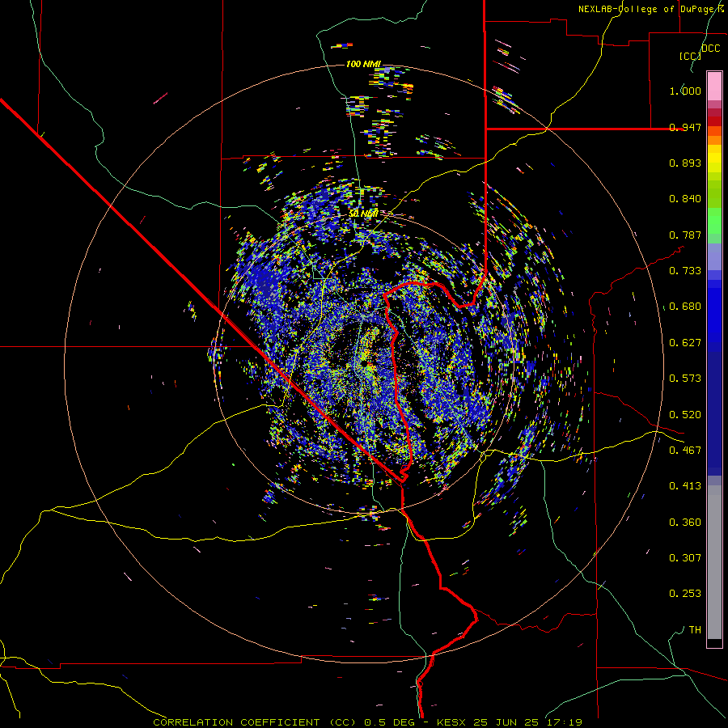This screenshot has width=728, height=728.
Task: Click the KESX station identifier in caption
Action: click(x=452, y=722)
